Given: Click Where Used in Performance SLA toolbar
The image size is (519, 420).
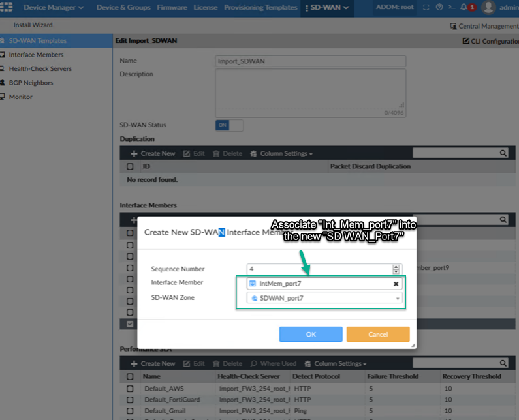Looking at the screenshot, I should click(274, 363).
